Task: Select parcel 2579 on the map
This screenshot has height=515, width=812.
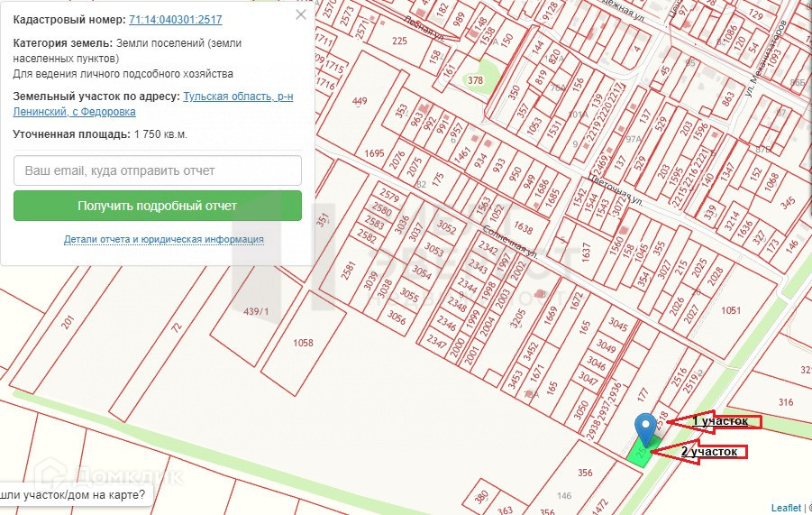Action: pos(389,196)
